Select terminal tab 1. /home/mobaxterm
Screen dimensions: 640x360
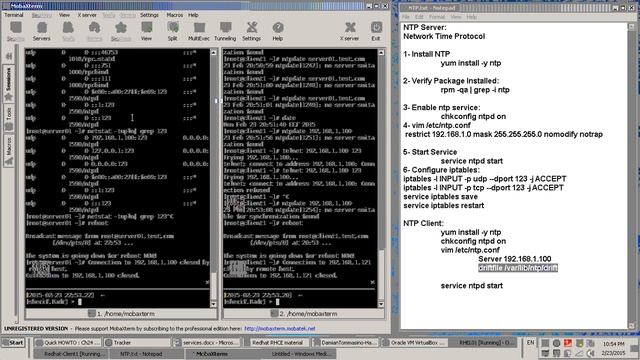(121, 313)
